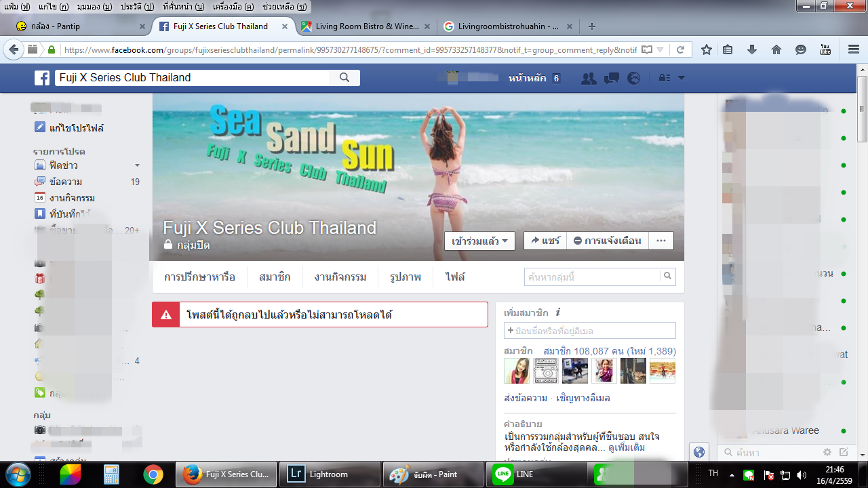Go to the Firefox home page icon
This screenshot has width=868, height=488.
(x=776, y=49)
